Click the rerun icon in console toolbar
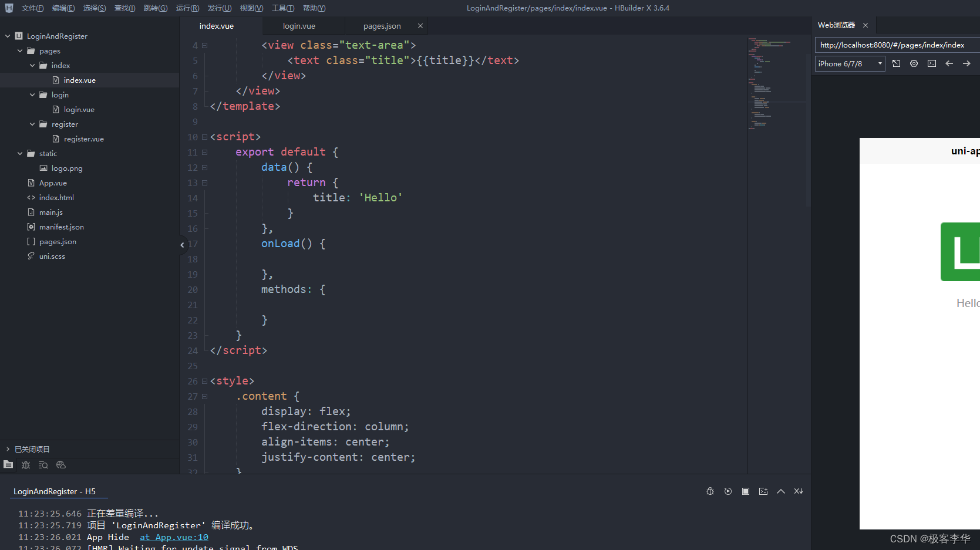 coord(728,491)
